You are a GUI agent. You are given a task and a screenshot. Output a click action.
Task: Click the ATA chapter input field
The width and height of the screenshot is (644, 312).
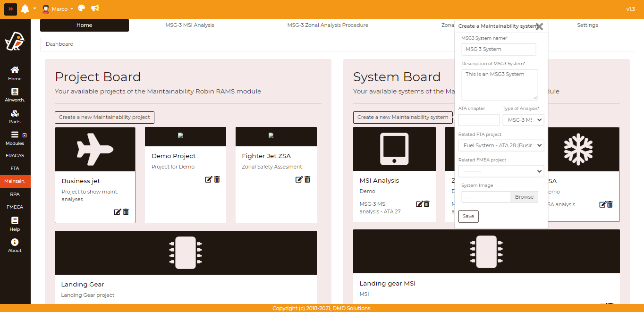point(479,120)
